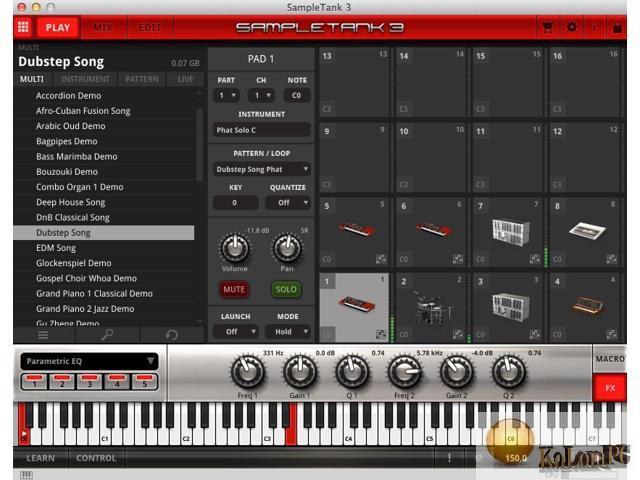Switch to the PLAY page
The height and width of the screenshot is (480, 640).
click(x=58, y=27)
